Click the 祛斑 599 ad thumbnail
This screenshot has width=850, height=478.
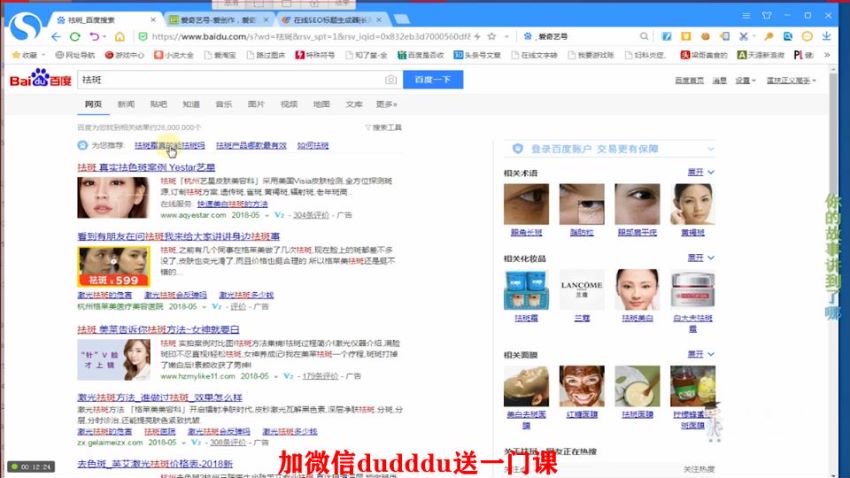tap(114, 267)
